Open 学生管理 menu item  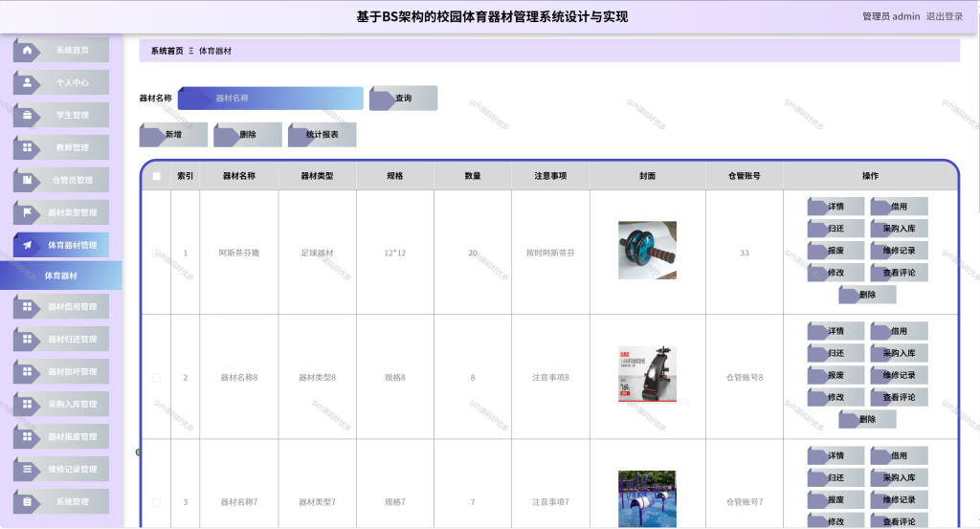click(60, 115)
